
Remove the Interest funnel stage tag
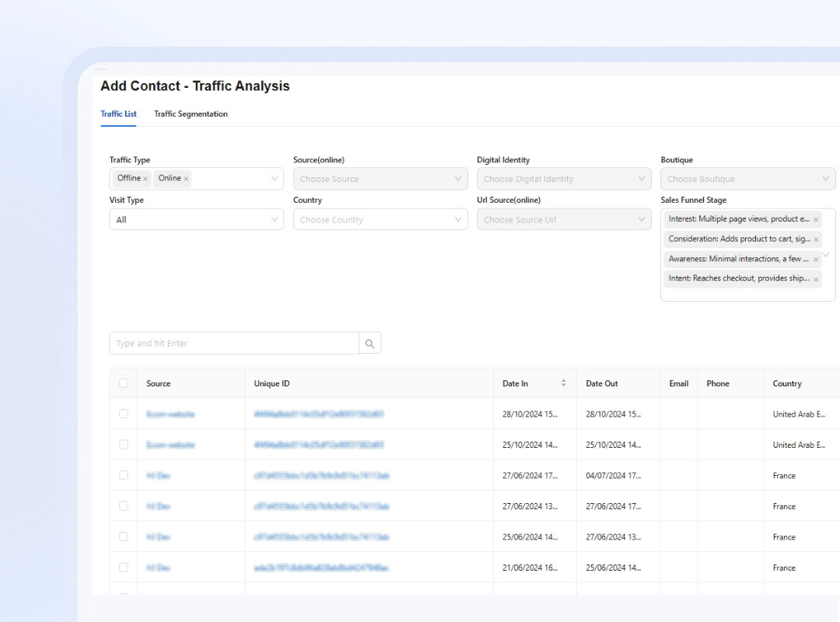[x=816, y=220]
